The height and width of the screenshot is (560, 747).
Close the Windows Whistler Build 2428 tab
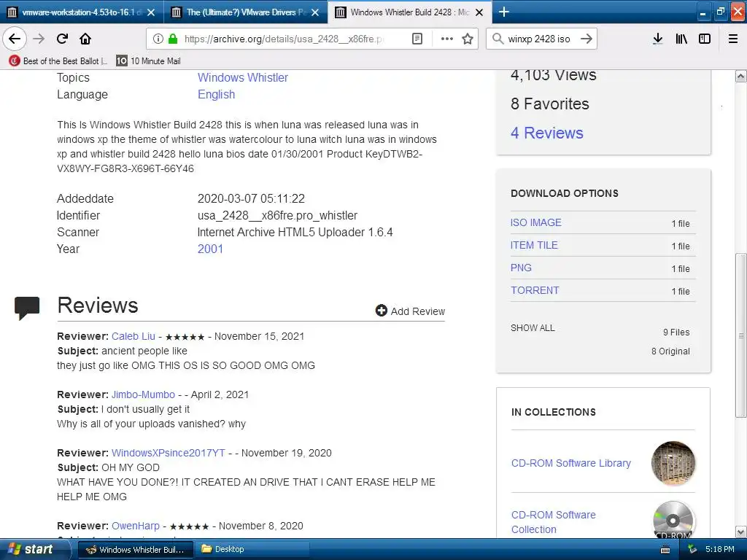pyautogui.click(x=480, y=12)
